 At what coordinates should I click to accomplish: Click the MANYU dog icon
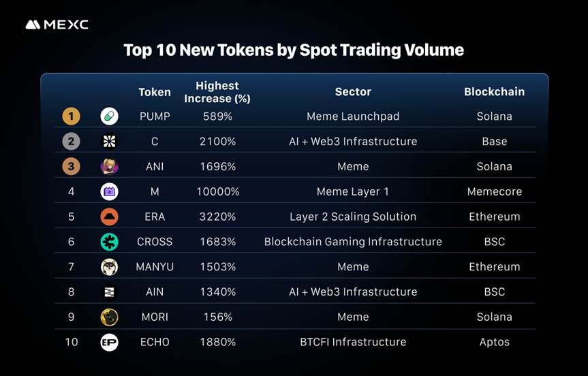pos(109,267)
